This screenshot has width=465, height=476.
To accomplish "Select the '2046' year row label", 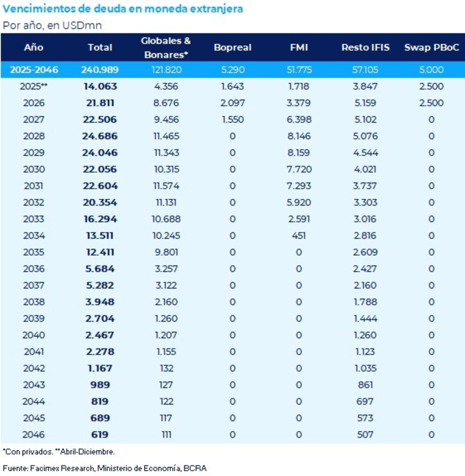I will [33, 435].
